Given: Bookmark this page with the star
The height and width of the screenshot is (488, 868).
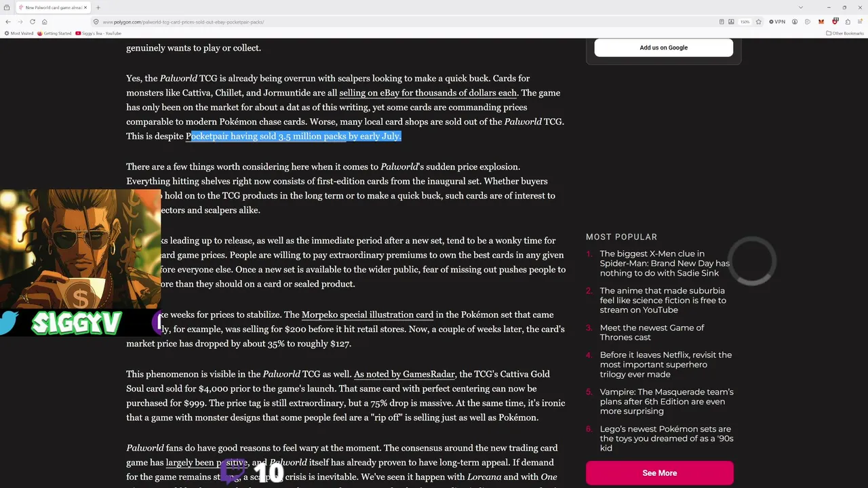Looking at the screenshot, I should click(x=759, y=22).
